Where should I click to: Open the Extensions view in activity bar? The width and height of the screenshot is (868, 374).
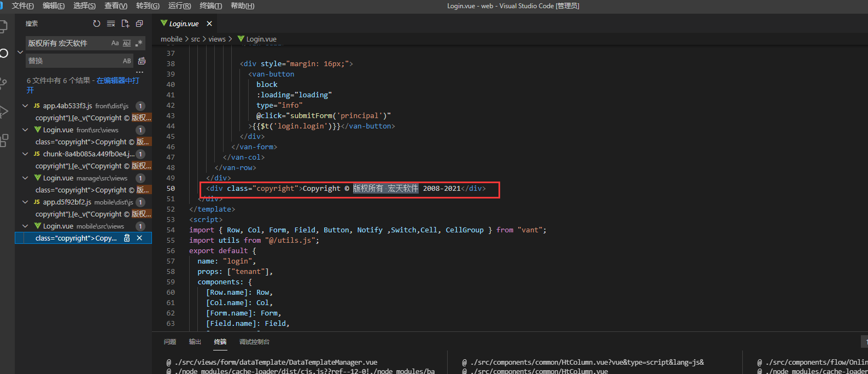(4, 141)
